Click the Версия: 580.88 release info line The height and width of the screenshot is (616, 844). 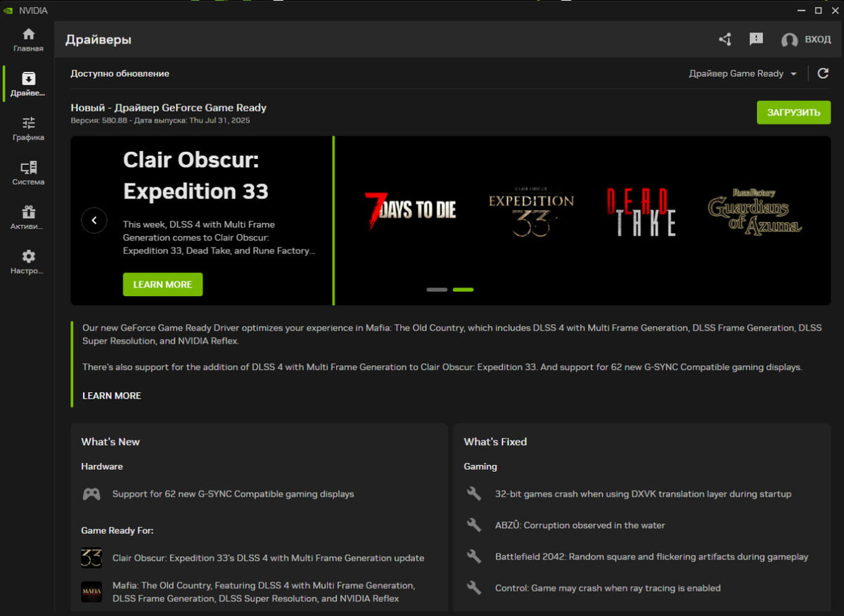160,120
